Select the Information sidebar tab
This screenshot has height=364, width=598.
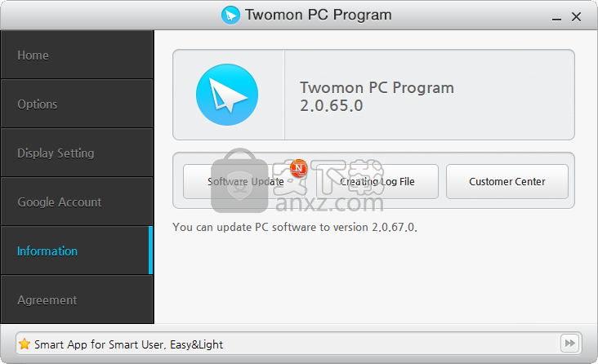77,251
